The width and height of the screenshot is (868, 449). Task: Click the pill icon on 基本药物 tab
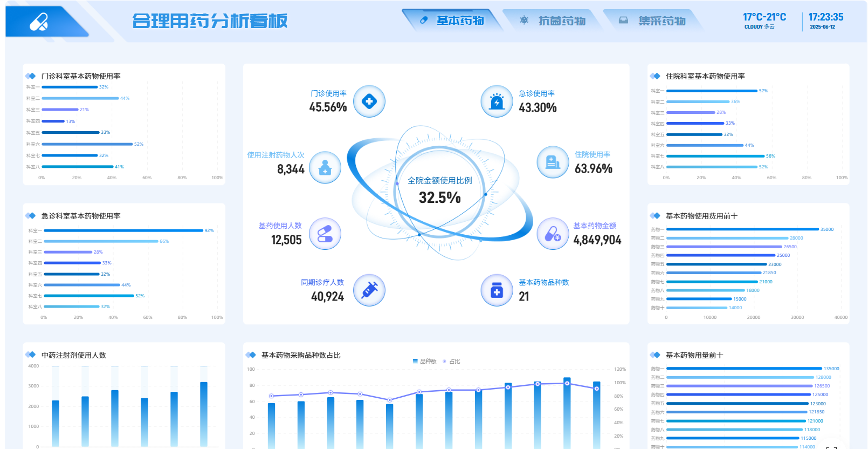click(x=424, y=21)
